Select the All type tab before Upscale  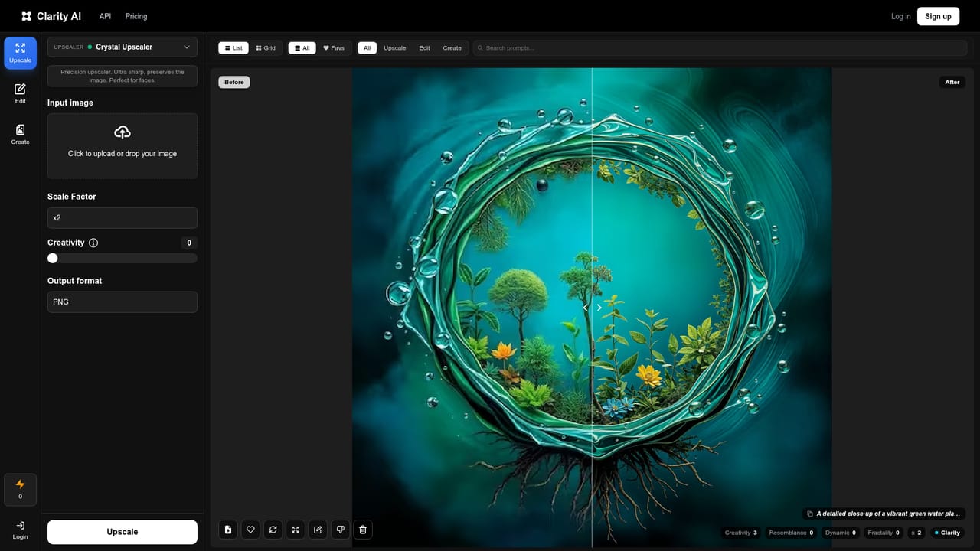367,48
